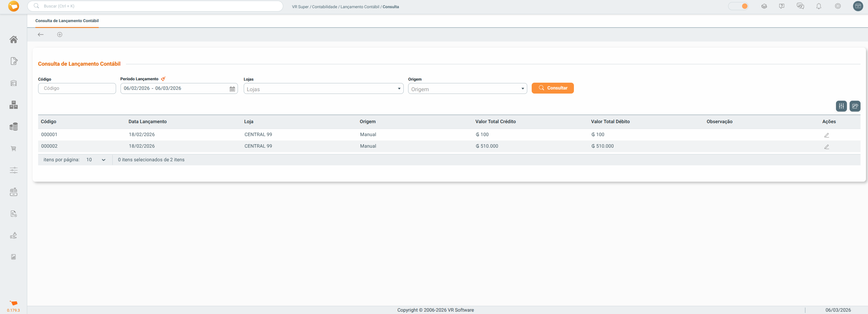
Task: Add new entry with plus icon
Action: pos(60,35)
